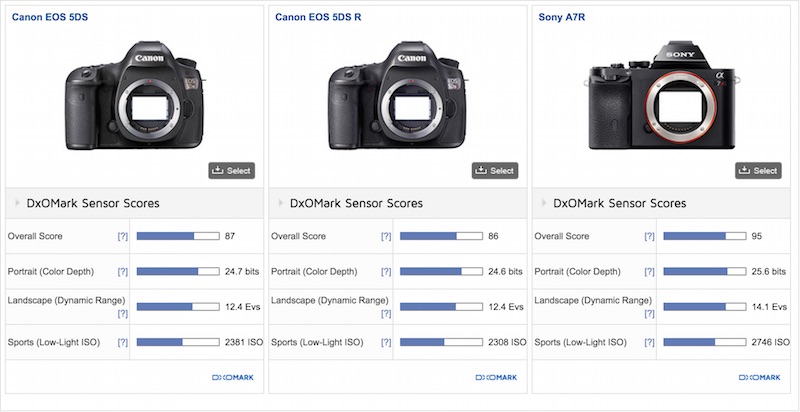Screen dimensions: 800x412
Task: Open Sports Low-Light ISO help [?] for Canon 5DS
Action: tap(123, 342)
